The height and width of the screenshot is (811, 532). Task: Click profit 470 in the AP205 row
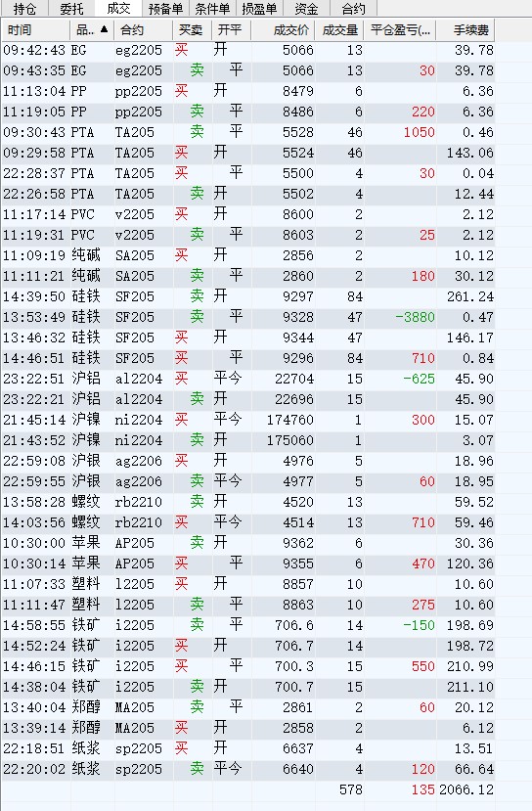tap(422, 563)
